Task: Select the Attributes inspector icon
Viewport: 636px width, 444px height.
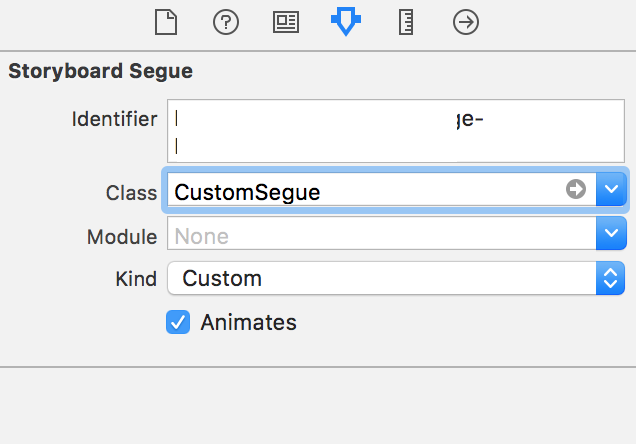Action: [x=345, y=22]
